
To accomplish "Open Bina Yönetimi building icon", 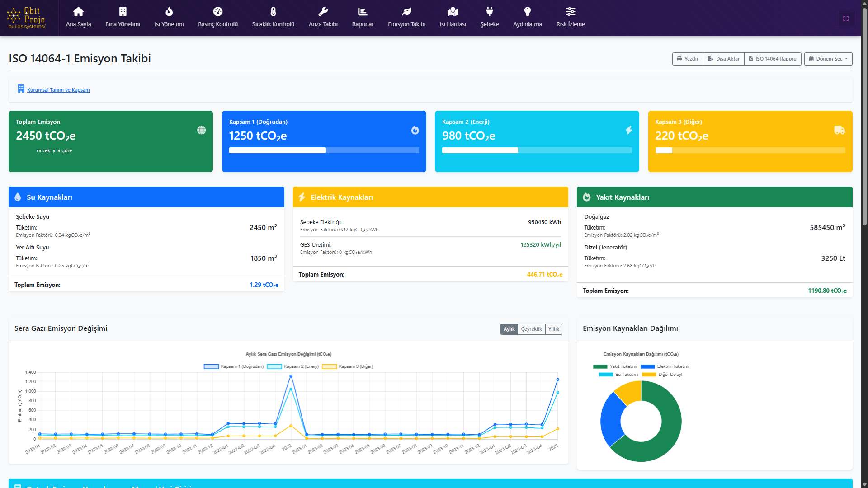I will (123, 12).
